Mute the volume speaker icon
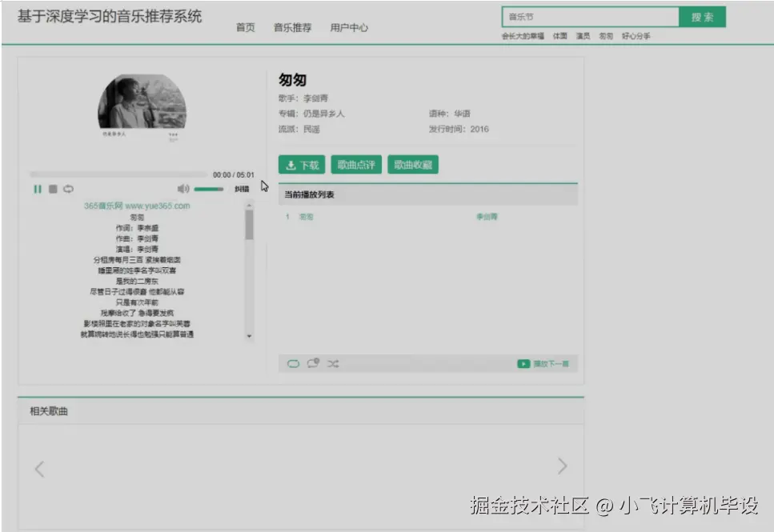The height and width of the screenshot is (532, 774). [x=184, y=189]
